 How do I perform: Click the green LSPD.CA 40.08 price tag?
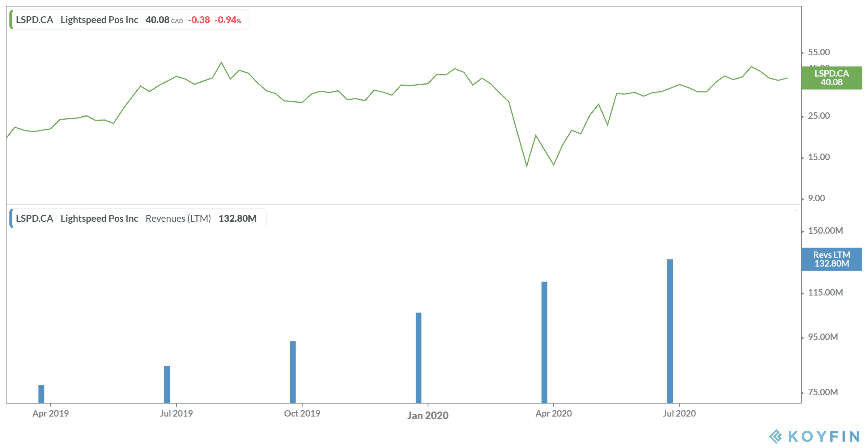(831, 78)
